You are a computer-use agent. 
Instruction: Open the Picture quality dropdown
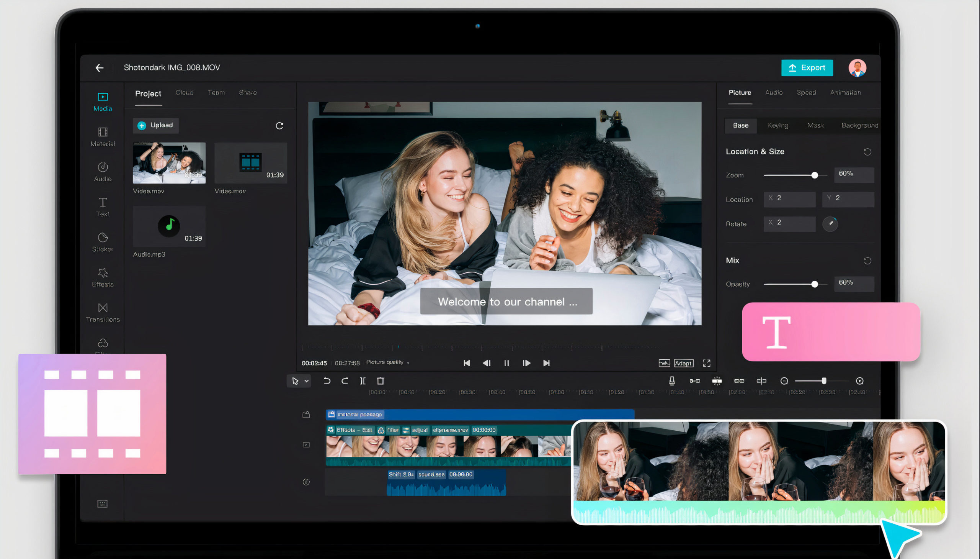tap(388, 362)
